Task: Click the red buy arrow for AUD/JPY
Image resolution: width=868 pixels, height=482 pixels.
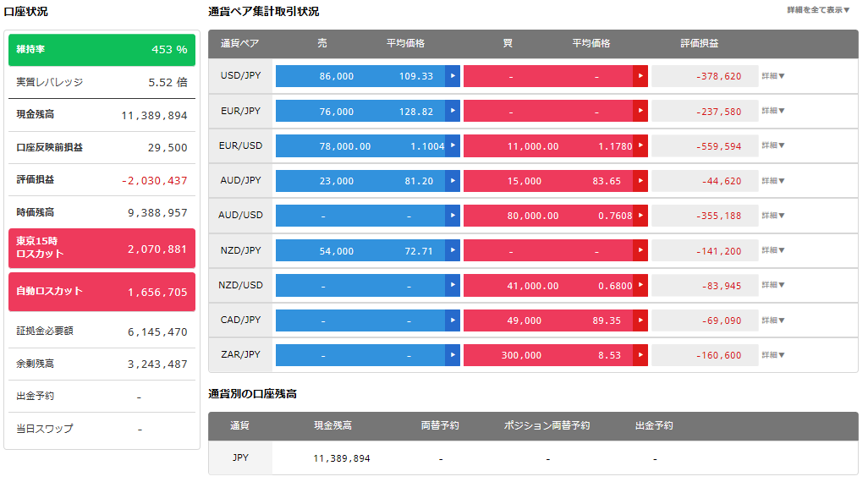Action: pyautogui.click(x=640, y=181)
